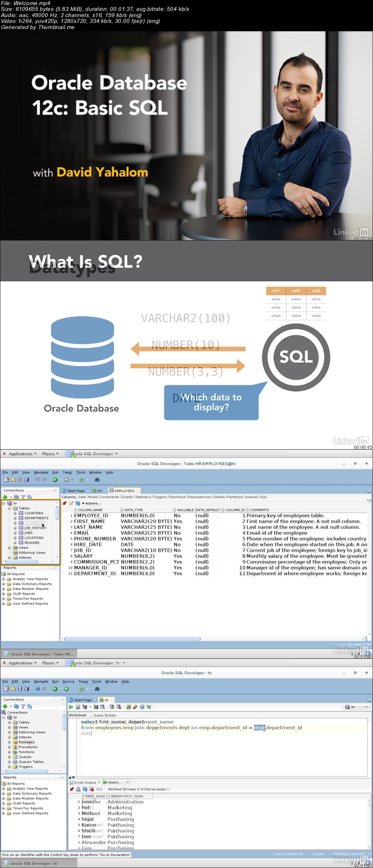Click filter funnel icon in EMPLOYEES window Connections panel
The width and height of the screenshot is (373, 868).
click(23, 497)
